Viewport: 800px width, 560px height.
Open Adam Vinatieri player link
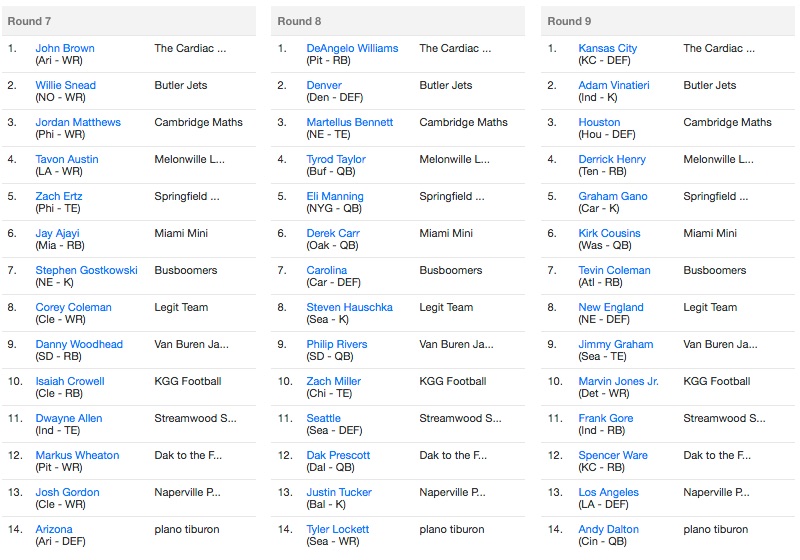[x=614, y=85]
